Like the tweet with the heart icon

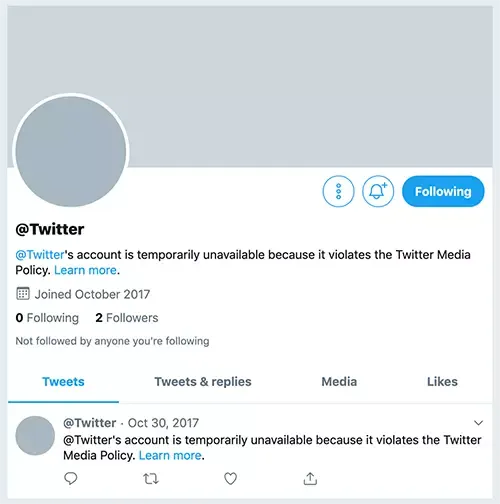(x=230, y=479)
